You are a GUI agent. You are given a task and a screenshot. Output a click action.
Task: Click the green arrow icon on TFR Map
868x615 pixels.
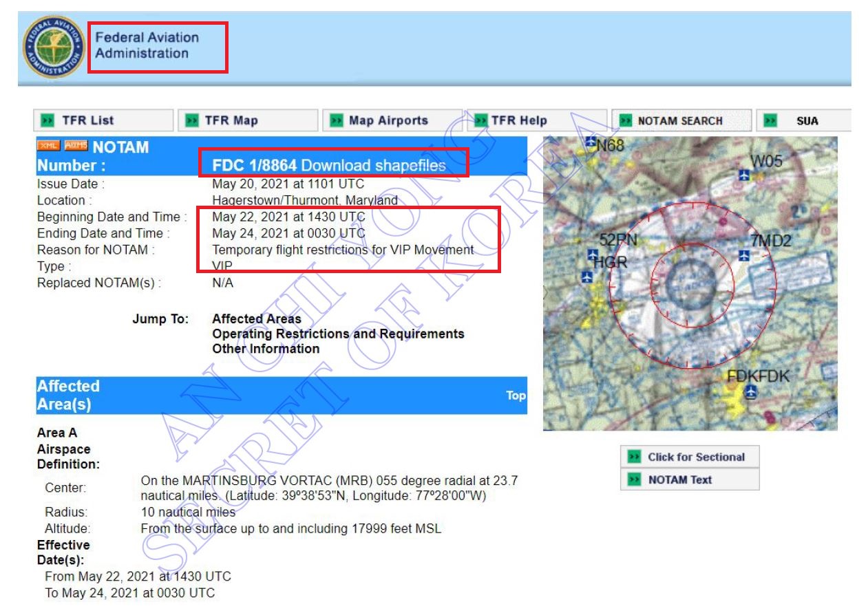[193, 120]
